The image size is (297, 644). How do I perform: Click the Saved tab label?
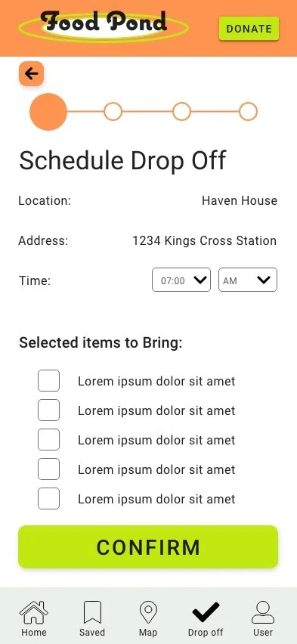tap(92, 632)
